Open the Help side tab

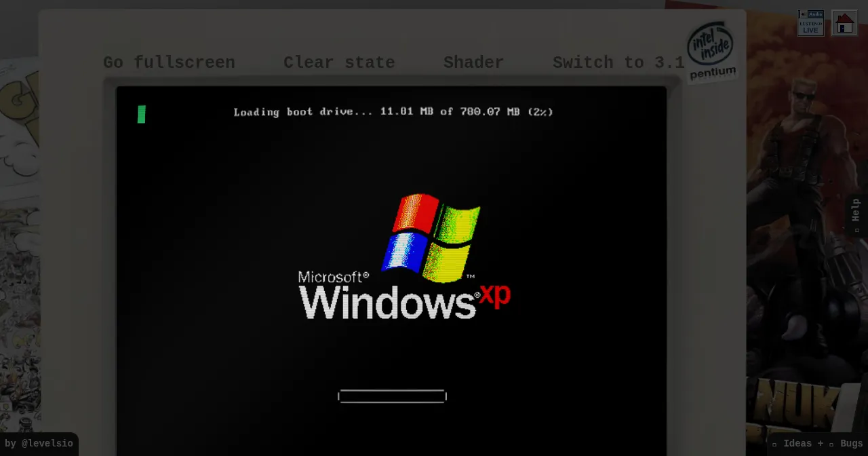pos(856,214)
